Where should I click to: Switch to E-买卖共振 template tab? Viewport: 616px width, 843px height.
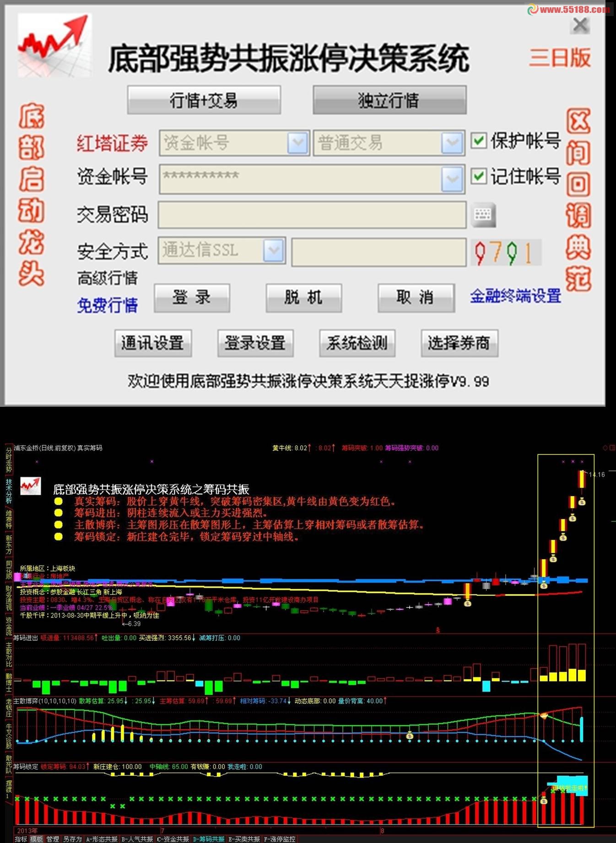[244, 839]
